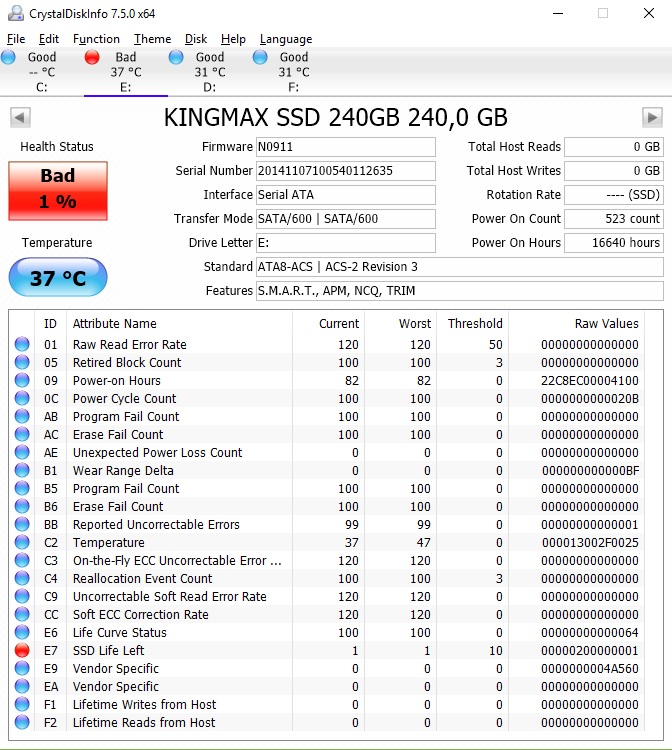Click the Power On Hours value 16640 hours
672x750 pixels.
pyautogui.click(x=614, y=243)
